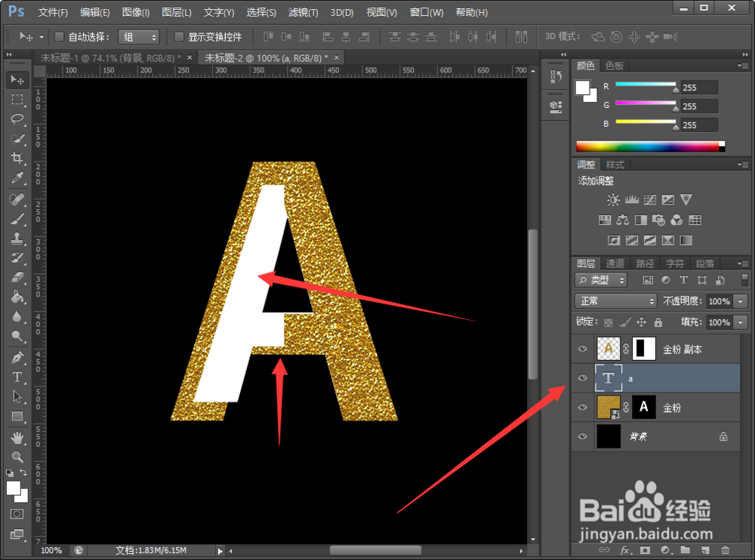Add a Curves adjustment
The height and width of the screenshot is (560, 755).
pos(649,199)
